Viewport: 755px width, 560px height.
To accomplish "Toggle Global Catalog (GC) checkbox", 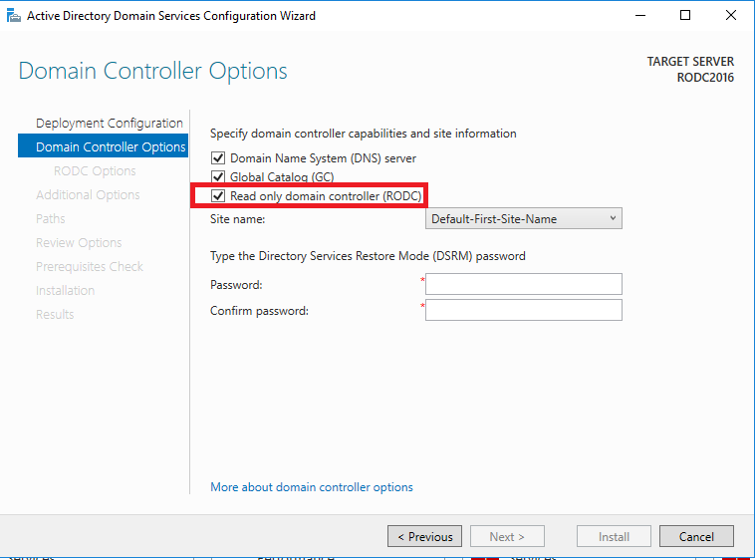I will (218, 176).
